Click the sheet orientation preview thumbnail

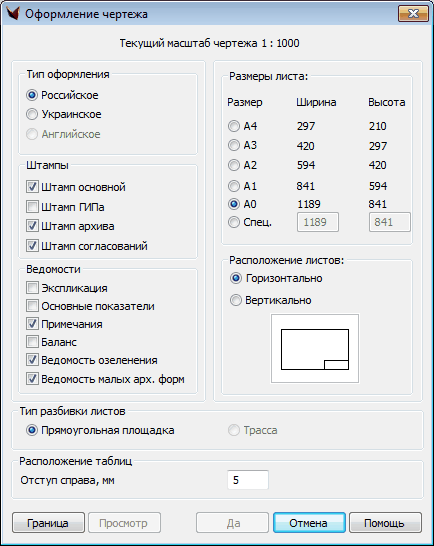tap(315, 349)
